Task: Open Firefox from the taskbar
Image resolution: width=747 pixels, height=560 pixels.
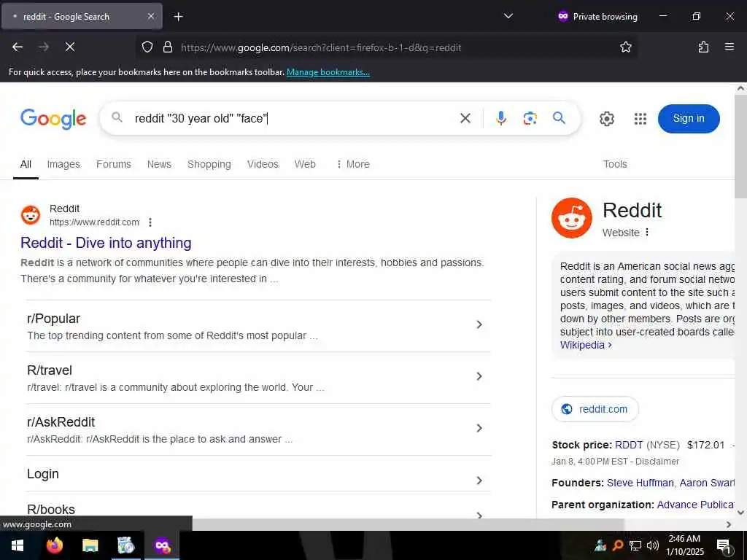Action: click(x=54, y=545)
